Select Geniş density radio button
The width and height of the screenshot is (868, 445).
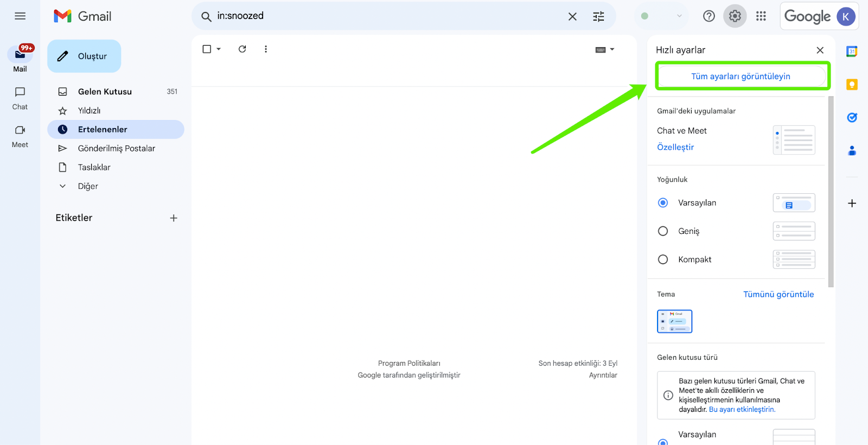click(663, 231)
